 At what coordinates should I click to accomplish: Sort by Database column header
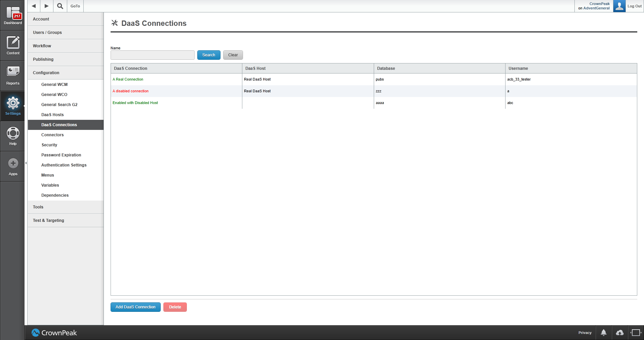pos(440,68)
